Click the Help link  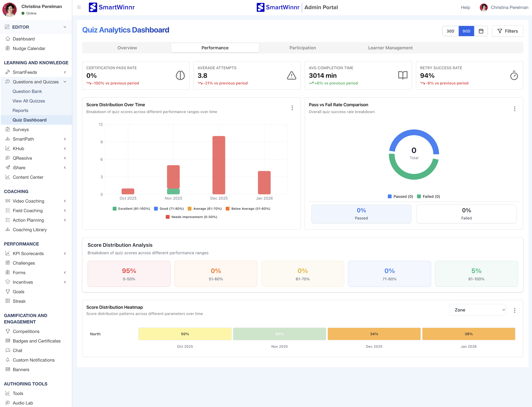point(465,7)
